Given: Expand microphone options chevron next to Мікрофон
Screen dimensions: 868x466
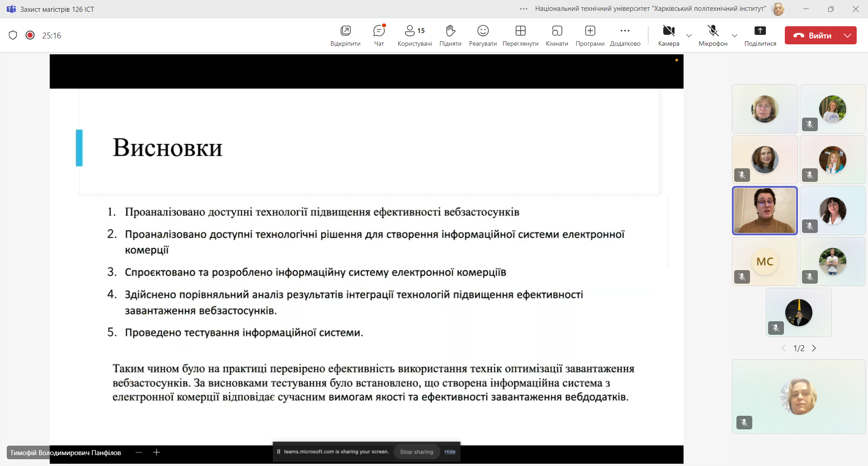Looking at the screenshot, I should pyautogui.click(x=735, y=36).
